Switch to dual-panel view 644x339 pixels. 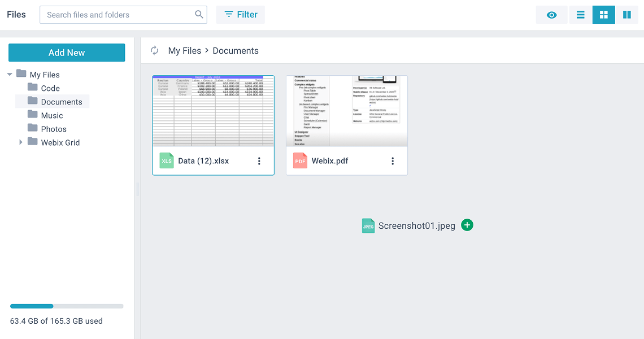point(626,15)
